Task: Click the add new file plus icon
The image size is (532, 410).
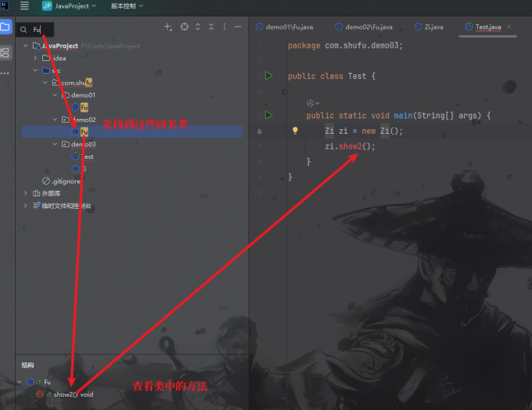Action: [x=167, y=27]
